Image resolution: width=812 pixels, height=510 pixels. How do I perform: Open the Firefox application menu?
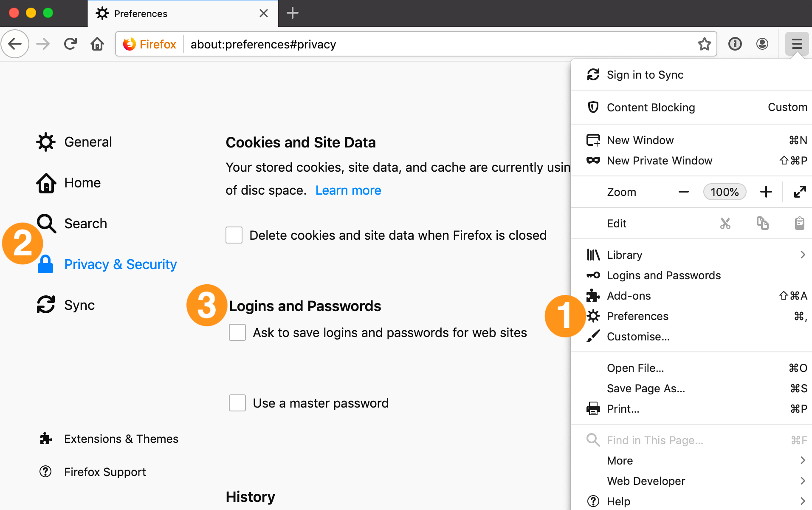pyautogui.click(x=797, y=44)
